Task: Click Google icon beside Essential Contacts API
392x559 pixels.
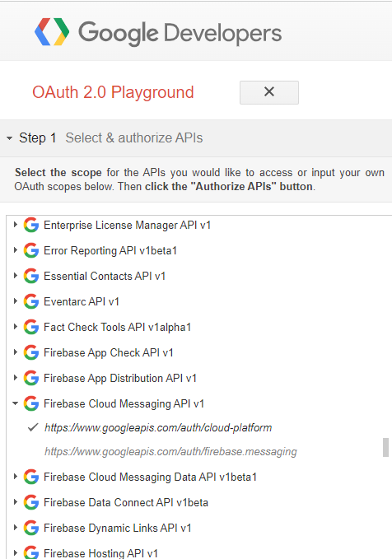Action: [x=31, y=276]
